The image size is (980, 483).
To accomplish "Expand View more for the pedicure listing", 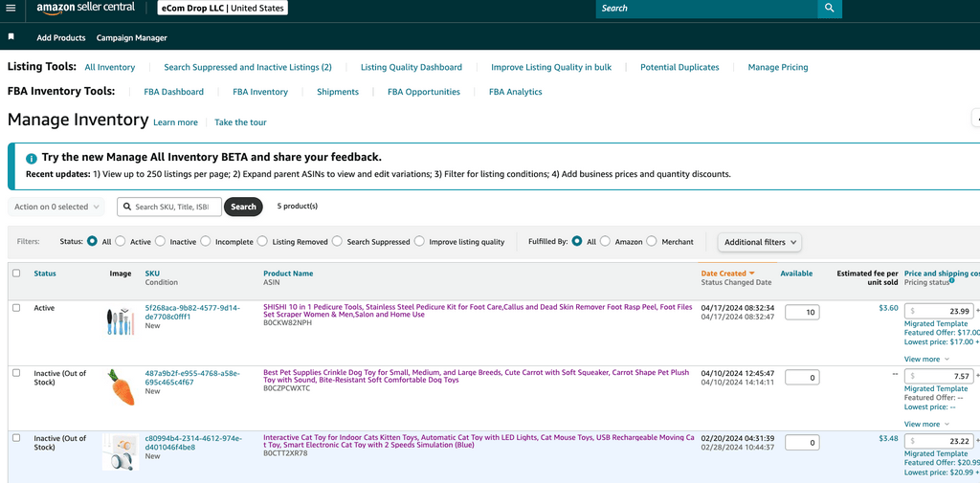I will click(926, 359).
